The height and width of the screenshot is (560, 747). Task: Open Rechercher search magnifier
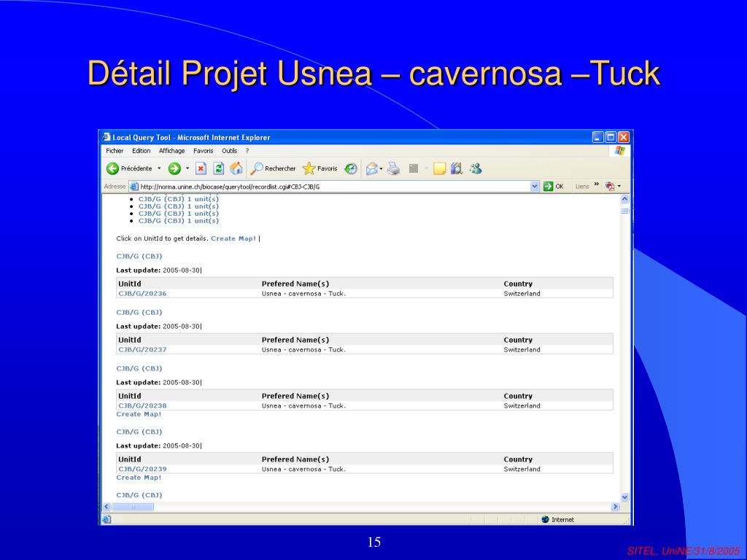274,168
